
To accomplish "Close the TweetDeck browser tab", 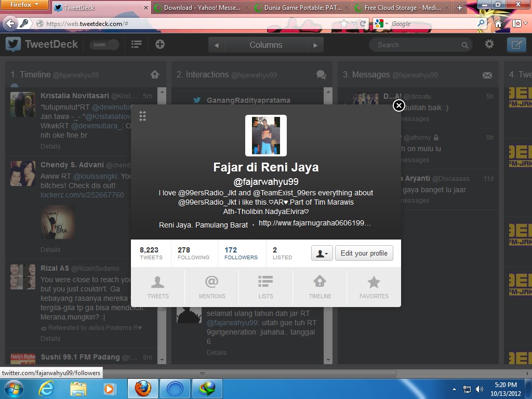I will click(145, 7).
